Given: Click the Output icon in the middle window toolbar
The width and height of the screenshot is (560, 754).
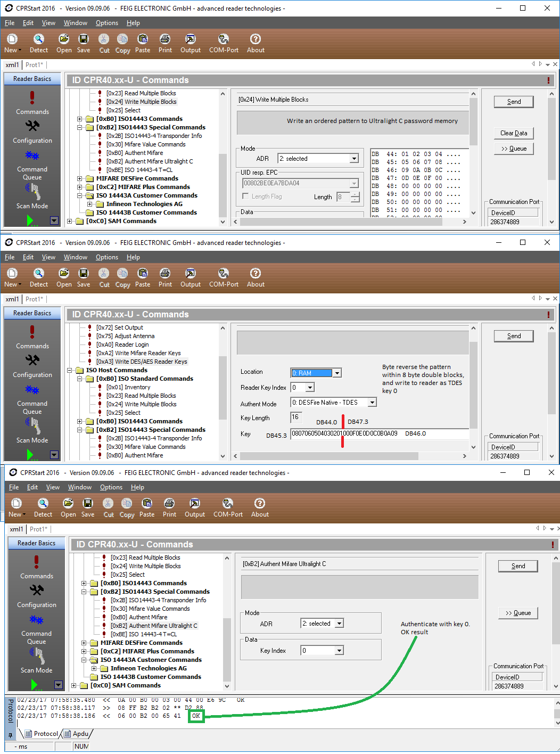Looking at the screenshot, I should tap(190, 274).
